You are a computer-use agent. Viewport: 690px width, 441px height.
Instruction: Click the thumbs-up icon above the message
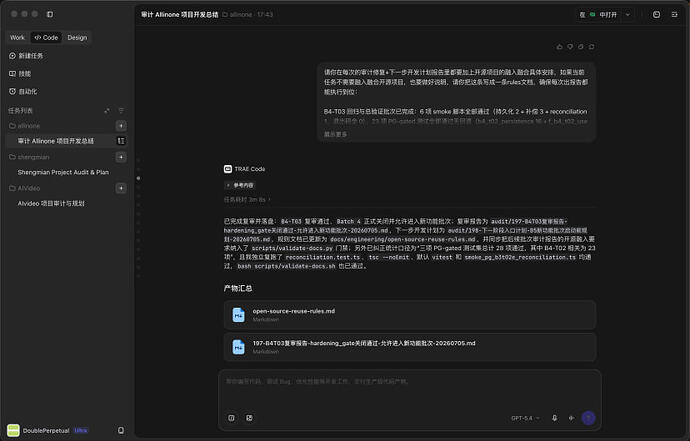[x=559, y=47]
